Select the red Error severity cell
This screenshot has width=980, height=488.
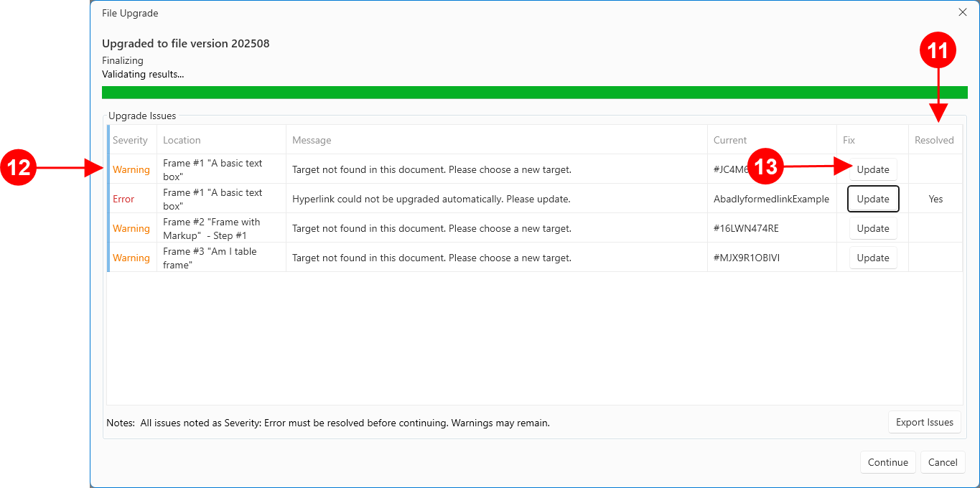pos(123,199)
